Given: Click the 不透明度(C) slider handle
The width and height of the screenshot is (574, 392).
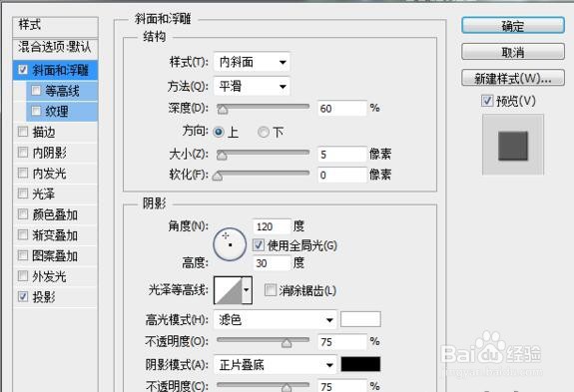Looking at the screenshot, I should click(x=287, y=387).
